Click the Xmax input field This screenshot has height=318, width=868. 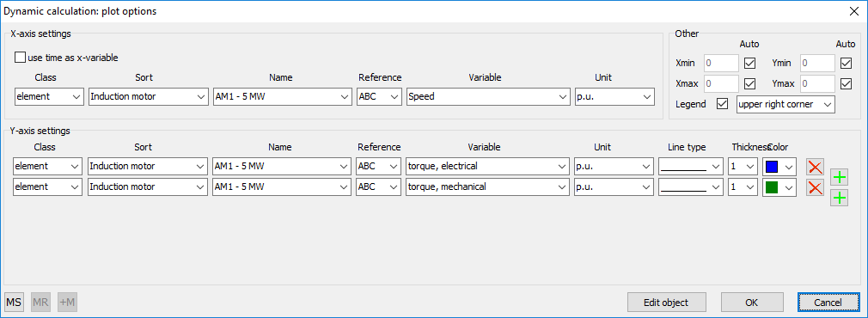click(x=721, y=83)
